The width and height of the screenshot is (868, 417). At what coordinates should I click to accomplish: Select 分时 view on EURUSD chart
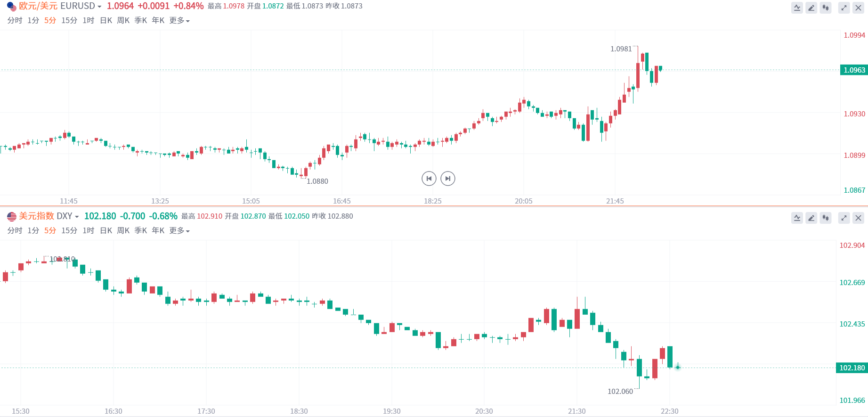(15, 21)
